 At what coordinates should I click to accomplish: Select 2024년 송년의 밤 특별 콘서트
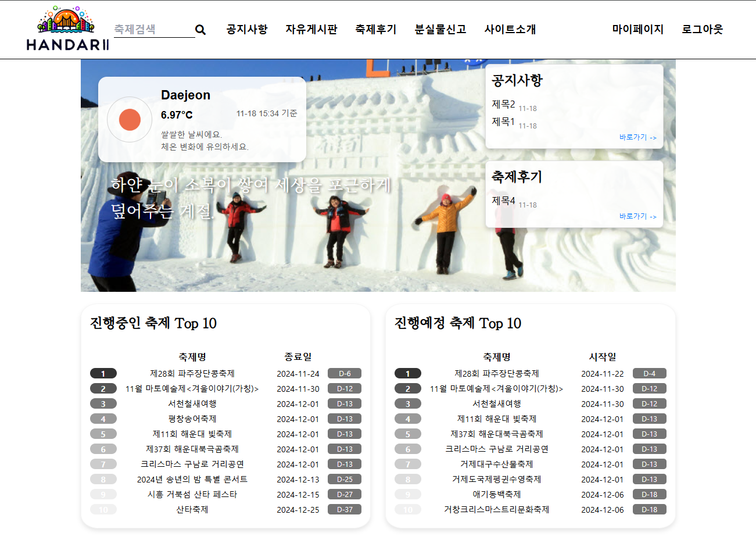click(x=192, y=479)
